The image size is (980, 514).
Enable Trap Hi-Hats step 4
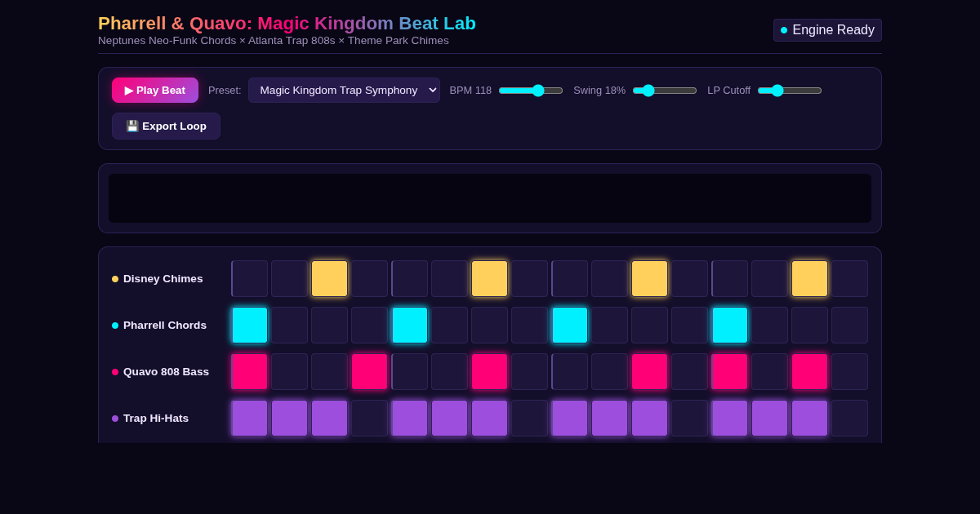370,419
